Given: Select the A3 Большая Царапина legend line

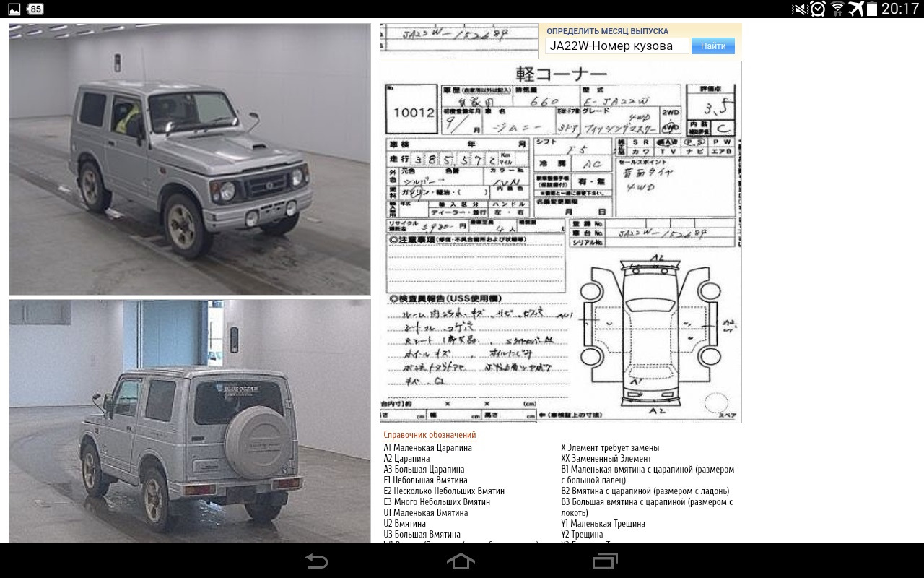Looking at the screenshot, I should 424,470.
